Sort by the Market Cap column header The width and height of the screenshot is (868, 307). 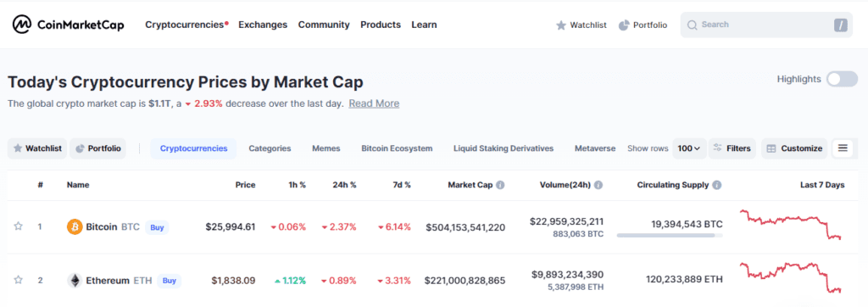coord(470,185)
